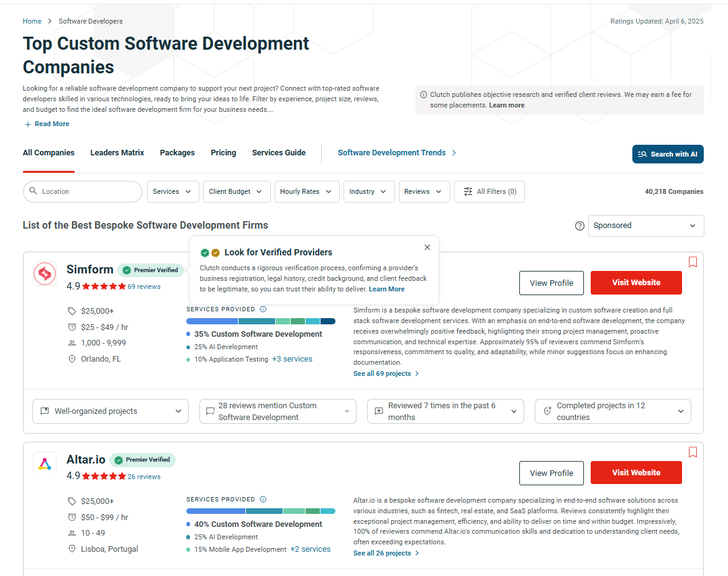Click the help icon beside Sponsored sort
Screen dimensions: 728x576
580,226
